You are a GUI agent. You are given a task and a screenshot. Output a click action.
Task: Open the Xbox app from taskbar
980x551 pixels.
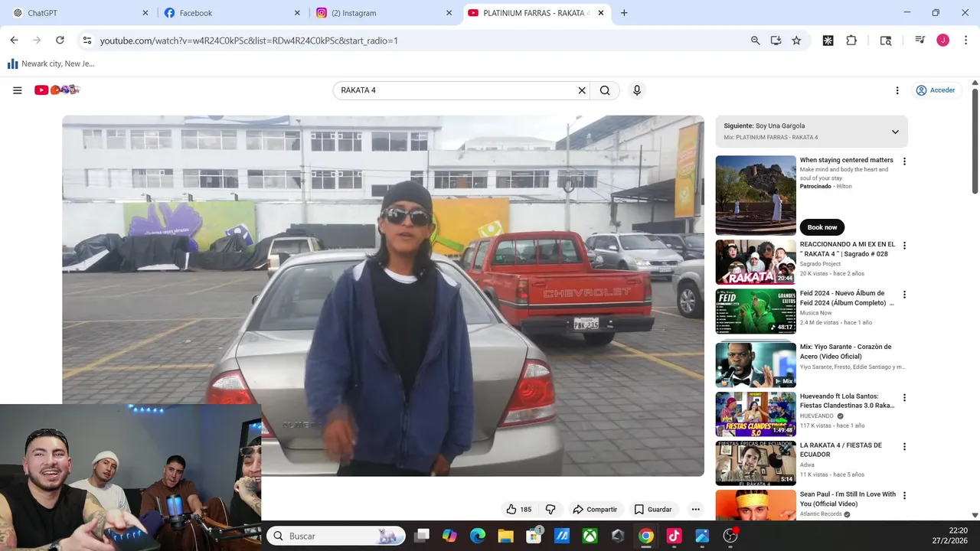coord(590,536)
